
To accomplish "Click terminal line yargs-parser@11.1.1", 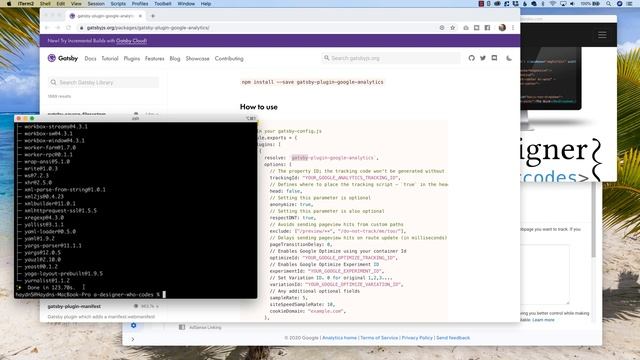I will point(52,246).
